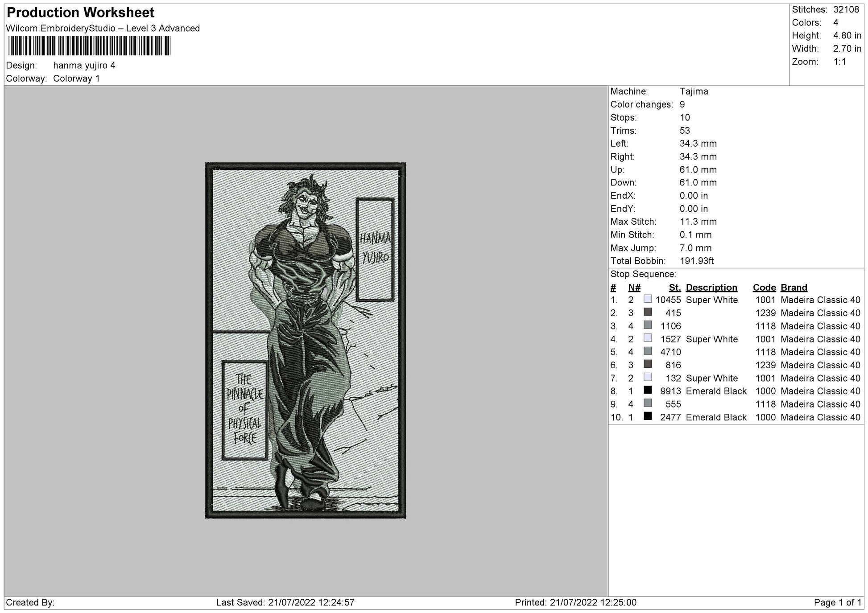Click the gray 1118 swatch in row 3
The height and width of the screenshot is (613, 868).
[648, 325]
